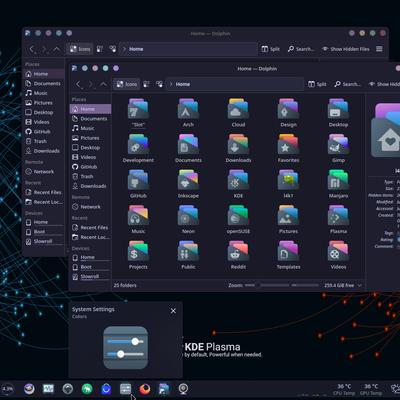Select Pictures in front window's Places panel
The height and width of the screenshot is (400, 400).
click(90, 138)
